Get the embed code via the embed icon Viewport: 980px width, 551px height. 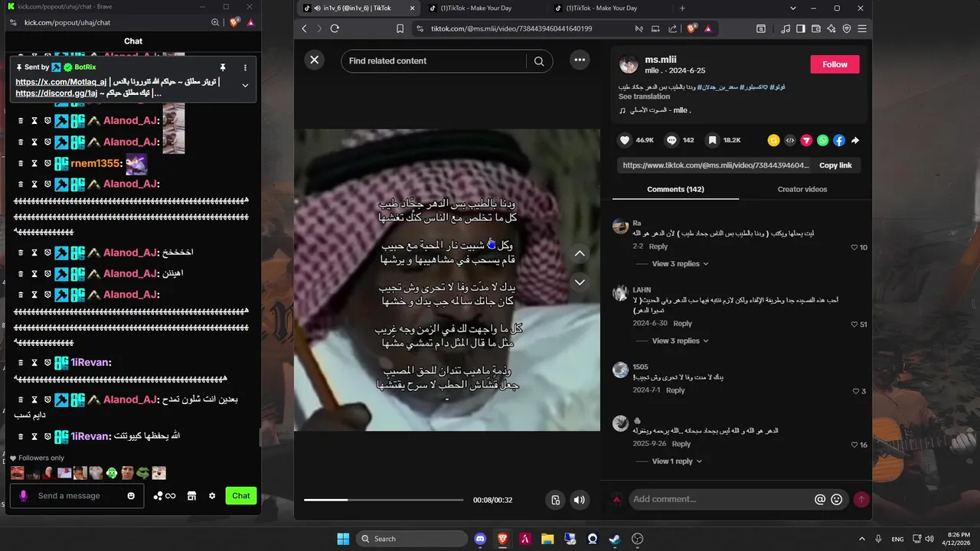pos(790,140)
